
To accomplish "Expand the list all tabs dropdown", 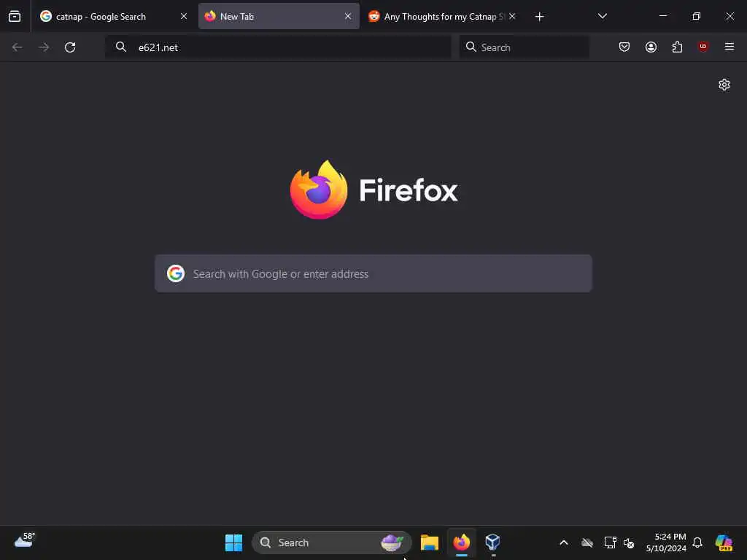I will point(602,16).
